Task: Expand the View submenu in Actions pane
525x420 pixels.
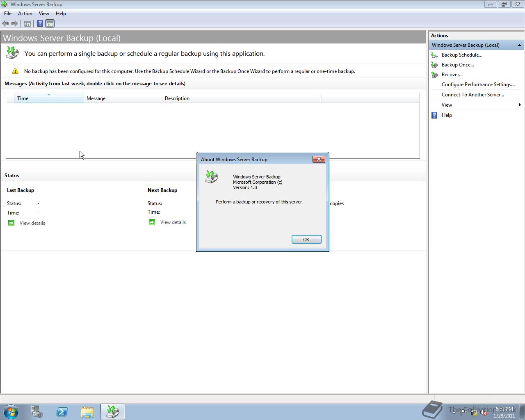Action: coord(476,105)
